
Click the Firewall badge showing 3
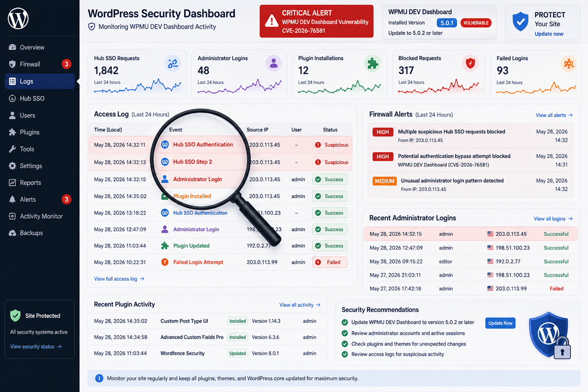click(67, 64)
